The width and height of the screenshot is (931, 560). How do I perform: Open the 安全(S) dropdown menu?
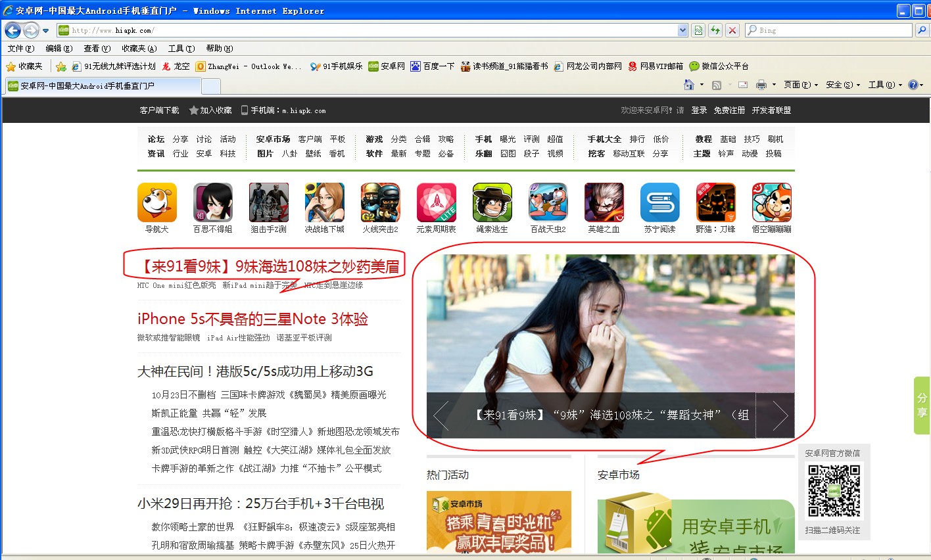(843, 85)
